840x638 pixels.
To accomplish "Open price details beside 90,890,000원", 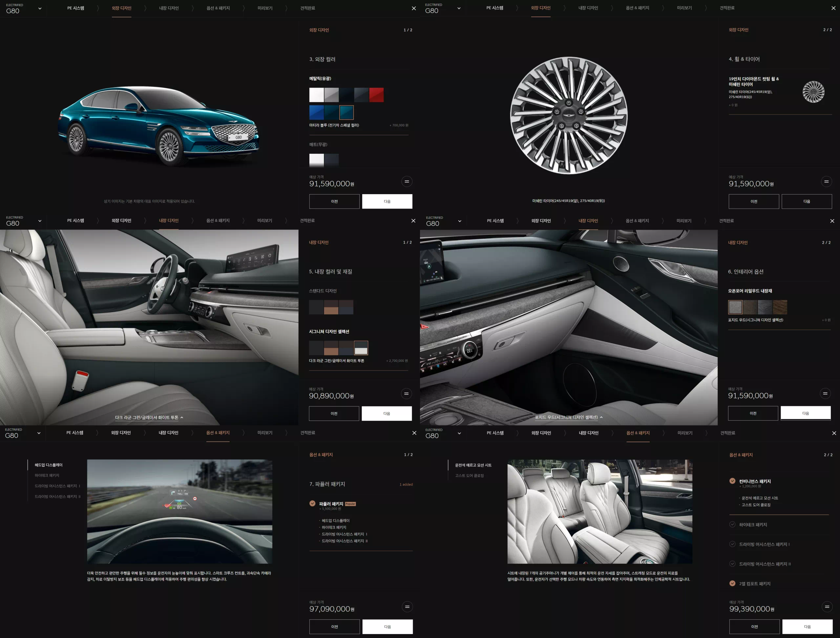I will point(406,394).
